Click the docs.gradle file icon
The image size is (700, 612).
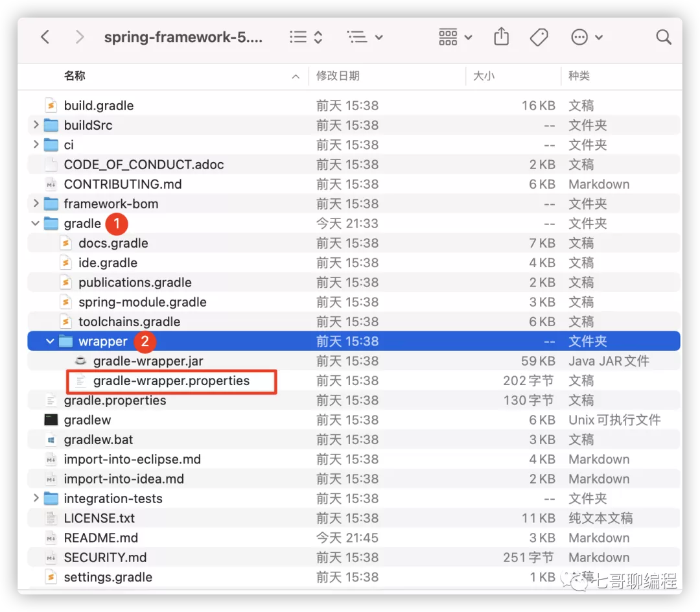tap(65, 243)
